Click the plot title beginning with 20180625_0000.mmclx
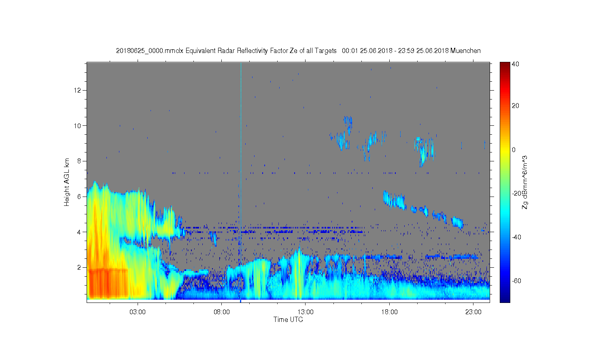The width and height of the screenshot is (607, 364). pos(298,51)
